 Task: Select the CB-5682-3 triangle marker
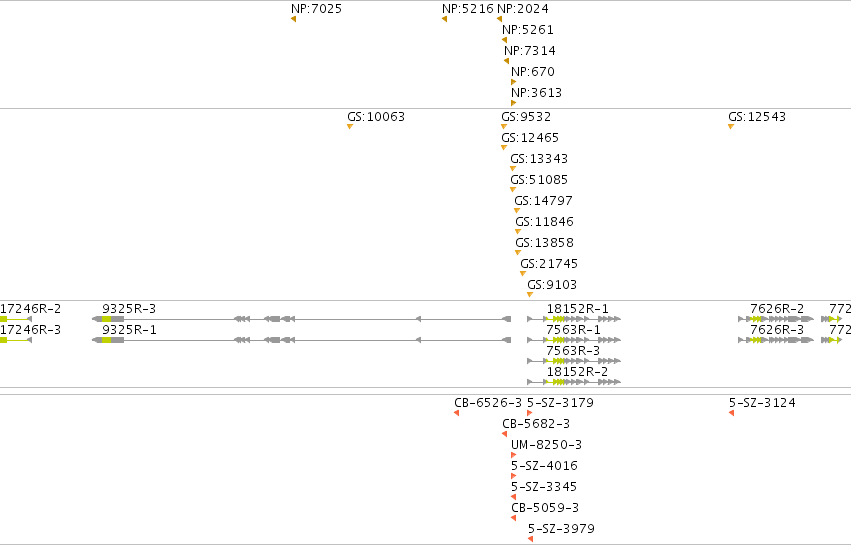505,434
